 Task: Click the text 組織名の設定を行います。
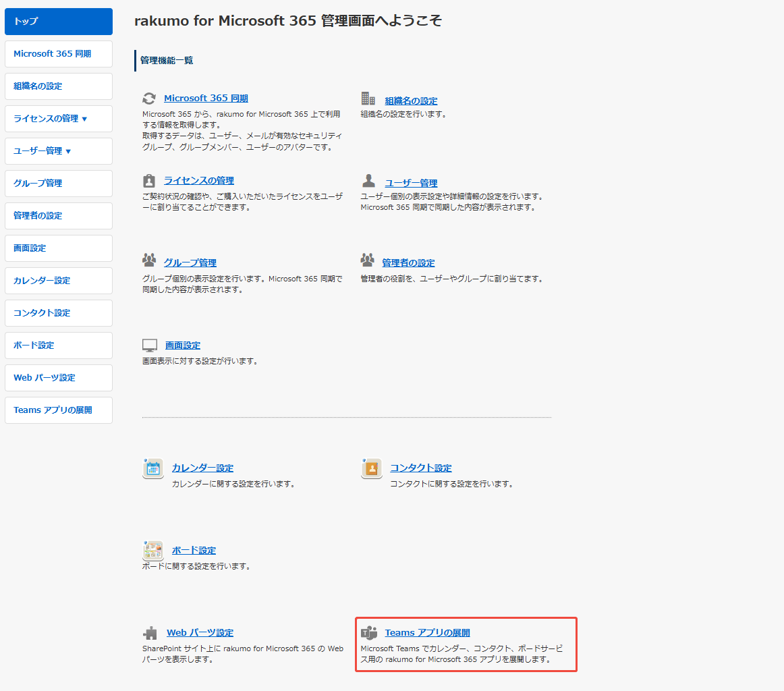405,115
